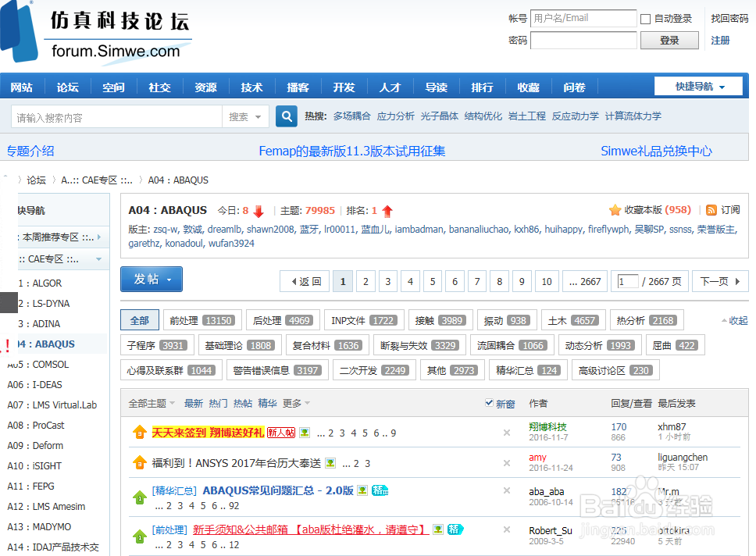Toggle the 自动登录 checkbox
This screenshot has height=556, width=756.
pyautogui.click(x=646, y=19)
